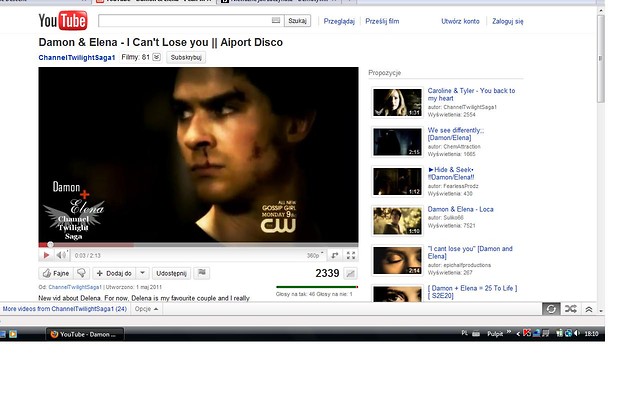Click the Subskrybuj button
This screenshot has height=400, width=640.
[x=186, y=58]
